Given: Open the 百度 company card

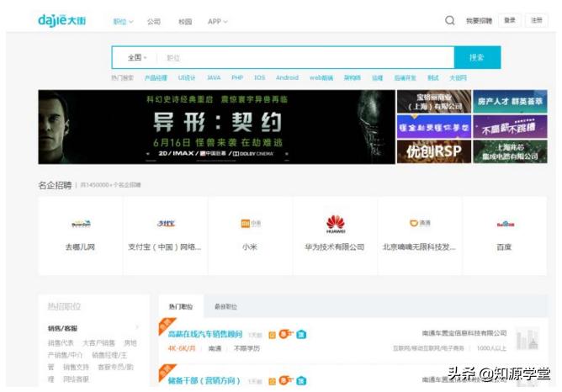Looking at the screenshot, I should coord(504,236).
